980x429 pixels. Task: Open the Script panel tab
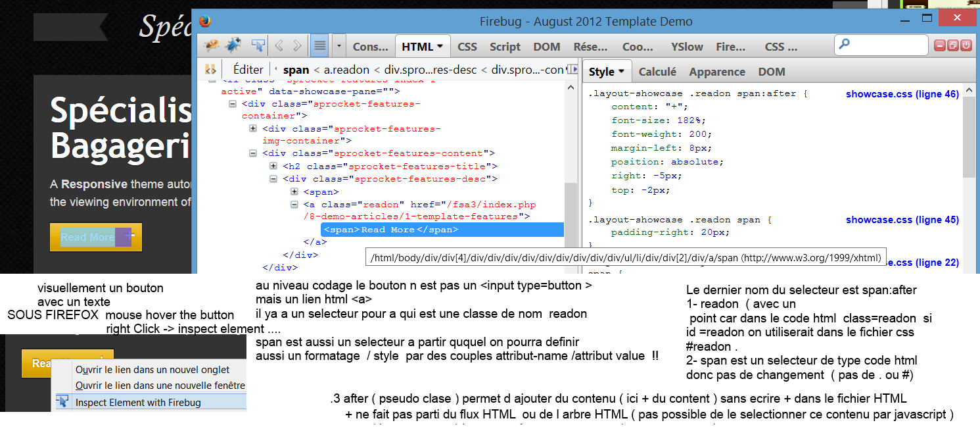(505, 47)
